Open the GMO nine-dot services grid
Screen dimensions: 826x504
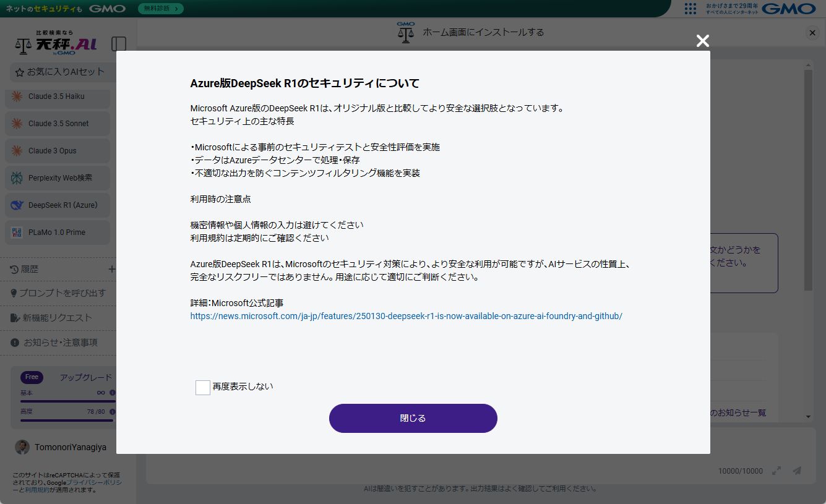point(690,9)
